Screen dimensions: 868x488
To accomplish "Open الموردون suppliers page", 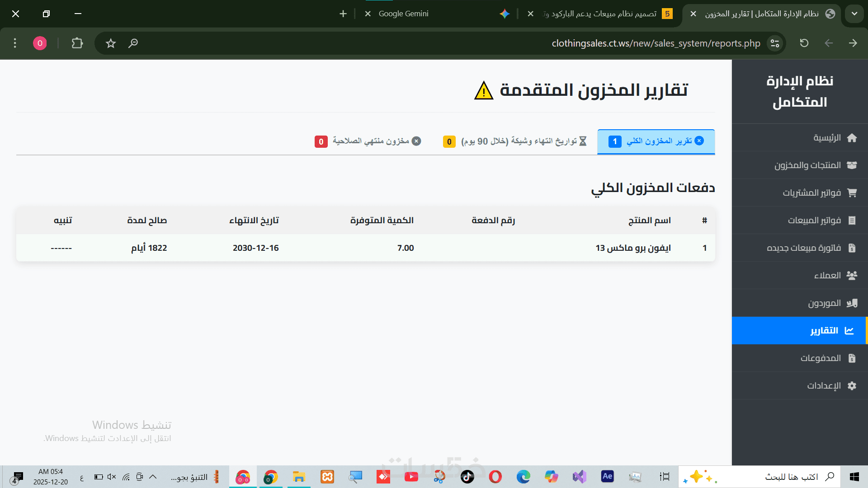I will pyautogui.click(x=824, y=303).
